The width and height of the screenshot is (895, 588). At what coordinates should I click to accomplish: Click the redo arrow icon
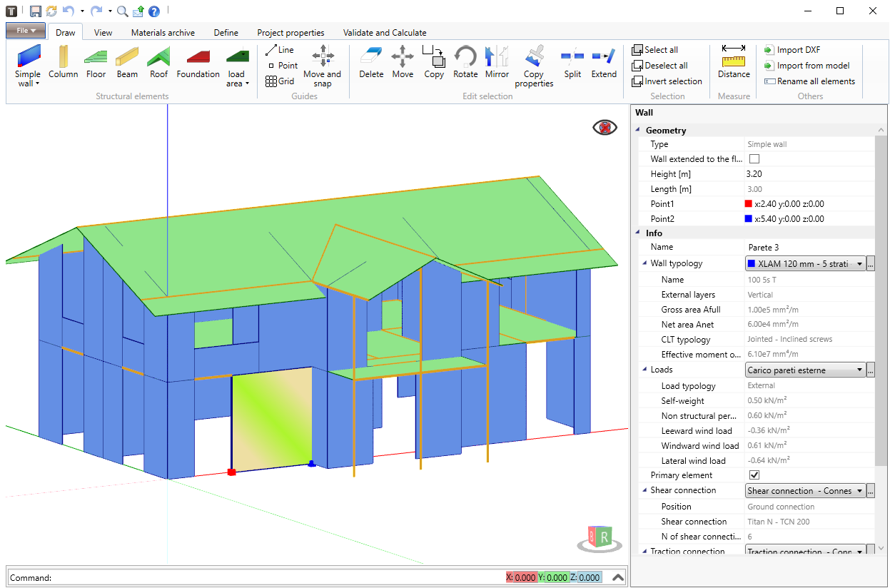(96, 11)
